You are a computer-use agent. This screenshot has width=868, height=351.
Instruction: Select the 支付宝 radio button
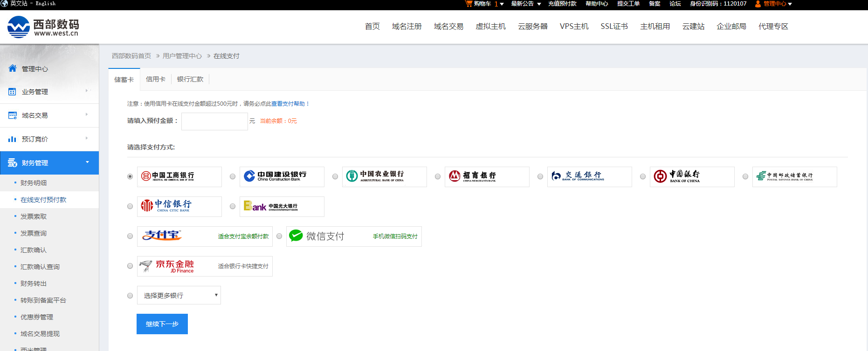pyautogui.click(x=130, y=236)
